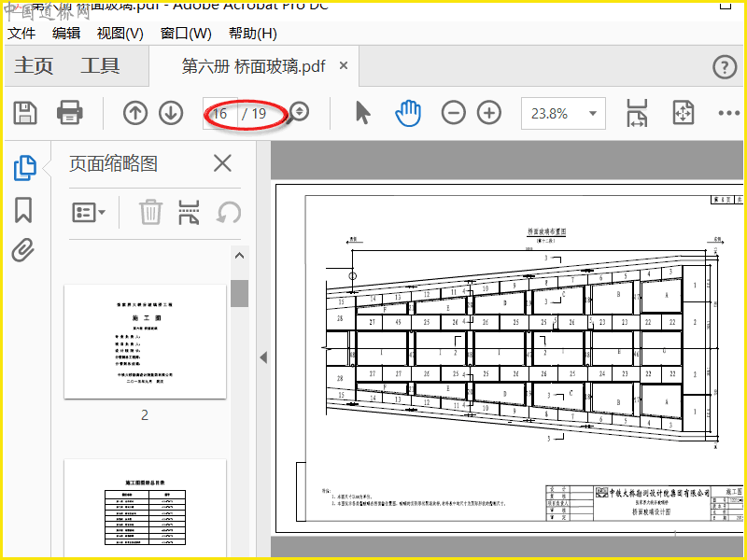Open the Attachments paperclip panel
Viewport: 747px width, 560px height.
23,250
